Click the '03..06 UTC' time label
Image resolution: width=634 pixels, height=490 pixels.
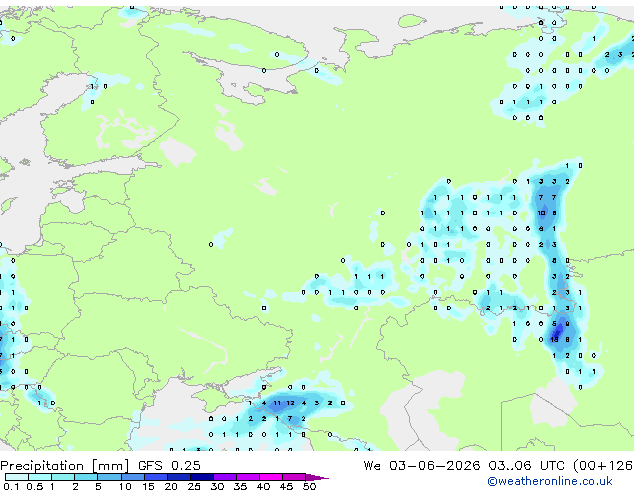(x=526, y=466)
